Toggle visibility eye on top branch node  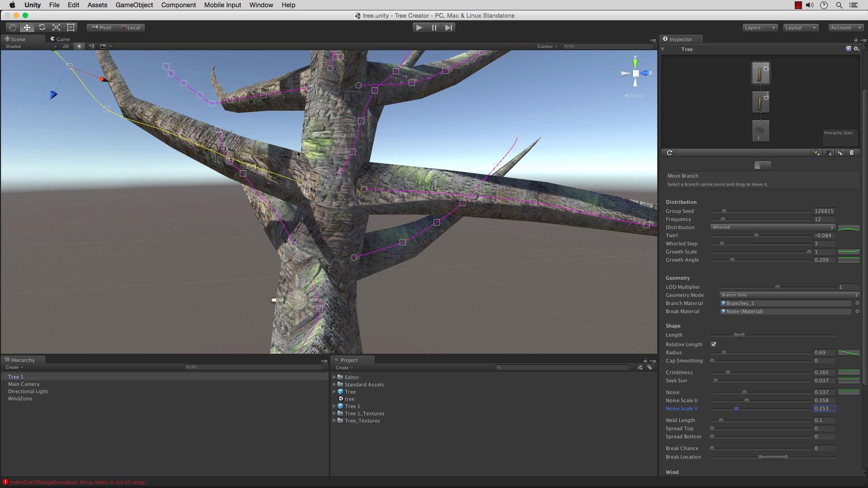(x=766, y=69)
